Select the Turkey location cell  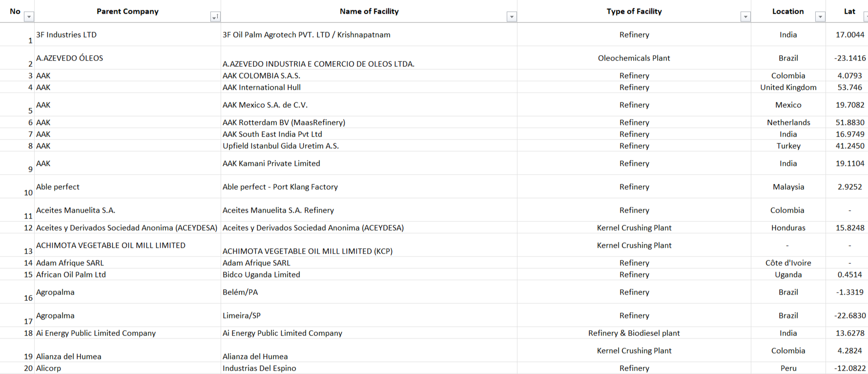click(788, 146)
